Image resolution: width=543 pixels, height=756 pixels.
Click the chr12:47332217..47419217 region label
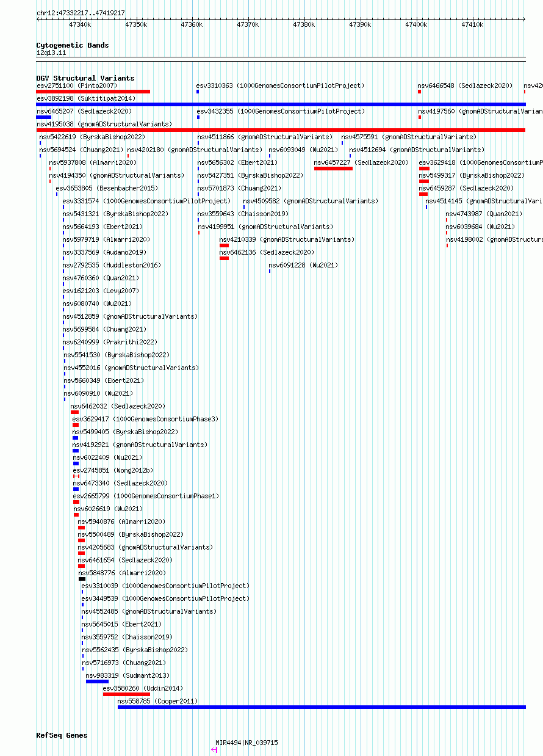click(81, 12)
